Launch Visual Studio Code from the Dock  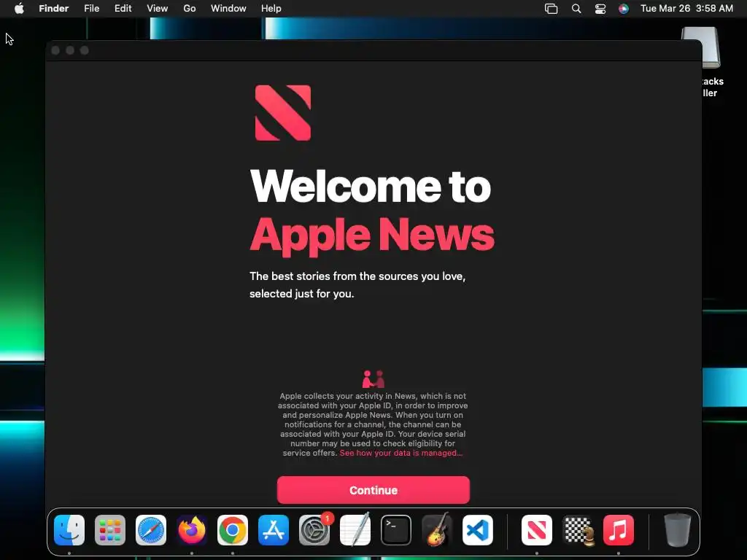[477, 530]
